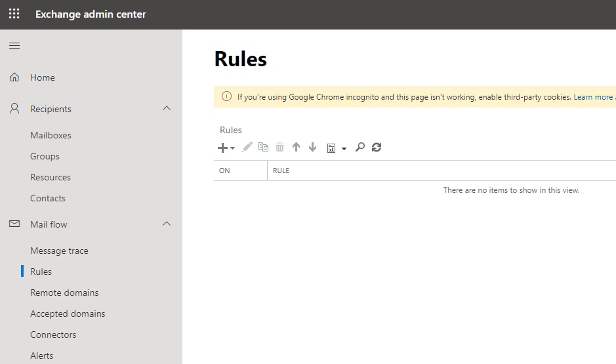Click the Learn more link in the banner
The height and width of the screenshot is (364, 616).
[592, 97]
